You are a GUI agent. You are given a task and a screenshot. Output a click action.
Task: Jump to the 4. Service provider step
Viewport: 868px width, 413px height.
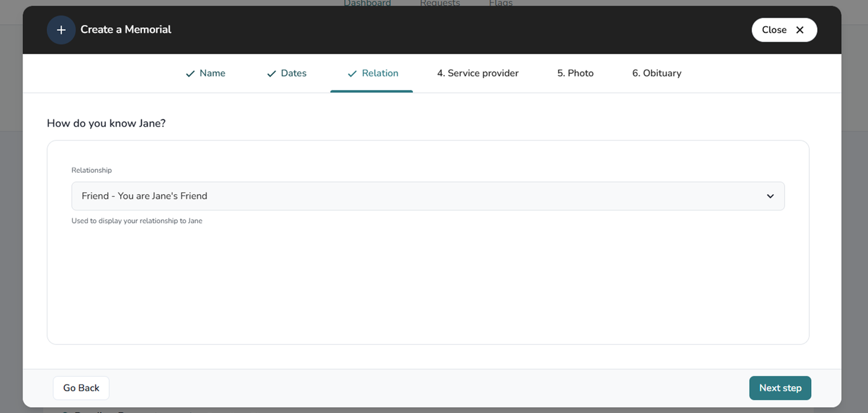click(477, 73)
